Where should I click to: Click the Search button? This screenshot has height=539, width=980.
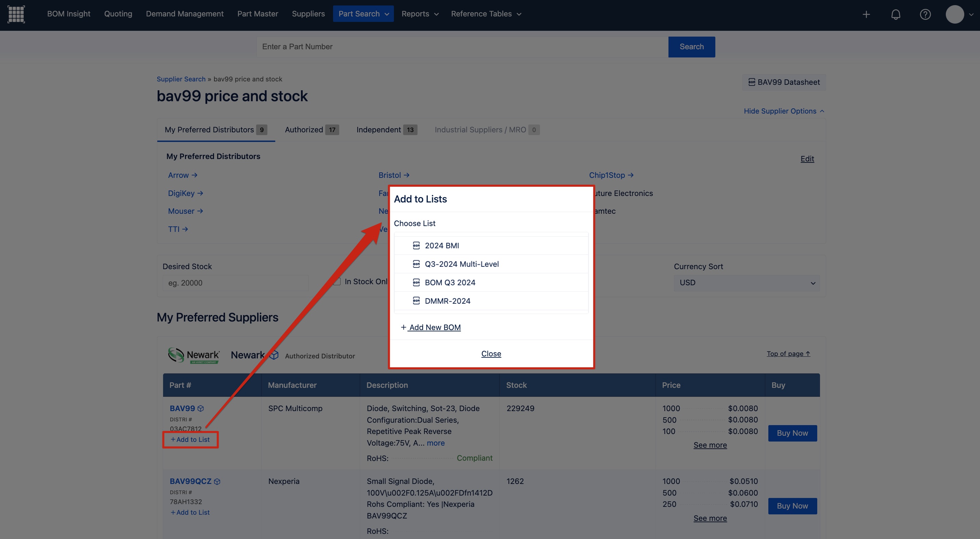(x=691, y=47)
